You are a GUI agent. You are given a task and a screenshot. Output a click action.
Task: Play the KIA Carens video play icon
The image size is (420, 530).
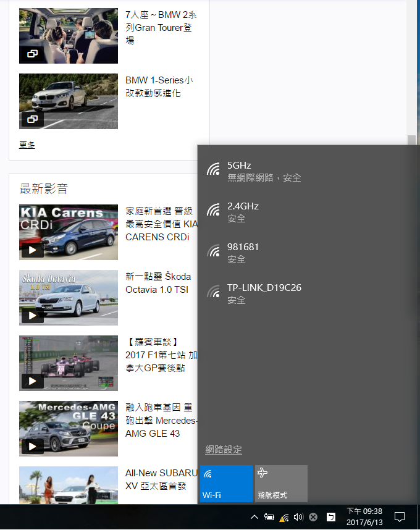pyautogui.click(x=33, y=250)
